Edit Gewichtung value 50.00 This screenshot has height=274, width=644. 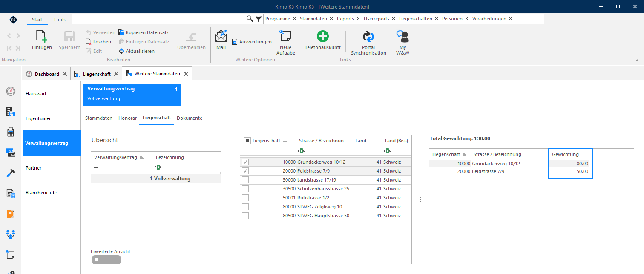pos(569,171)
